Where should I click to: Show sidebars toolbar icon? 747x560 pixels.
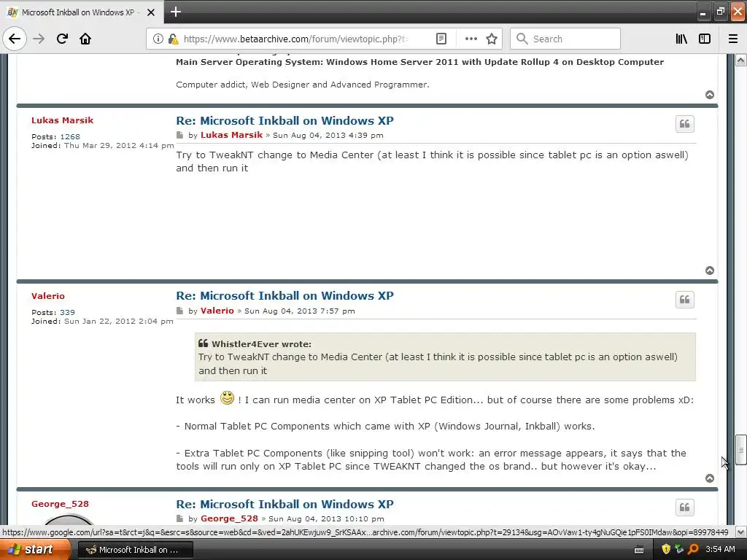point(705,39)
